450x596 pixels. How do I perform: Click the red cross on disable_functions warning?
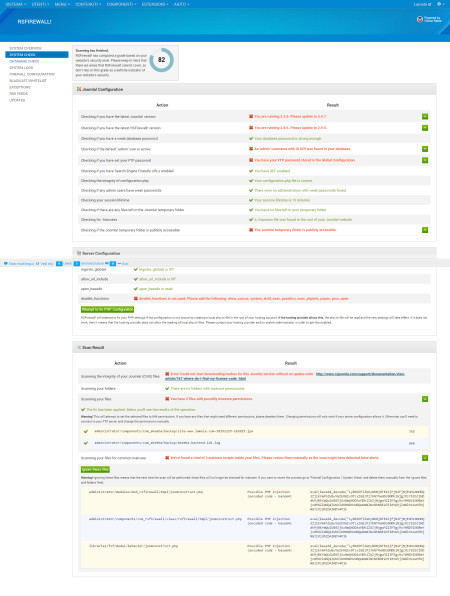click(136, 299)
